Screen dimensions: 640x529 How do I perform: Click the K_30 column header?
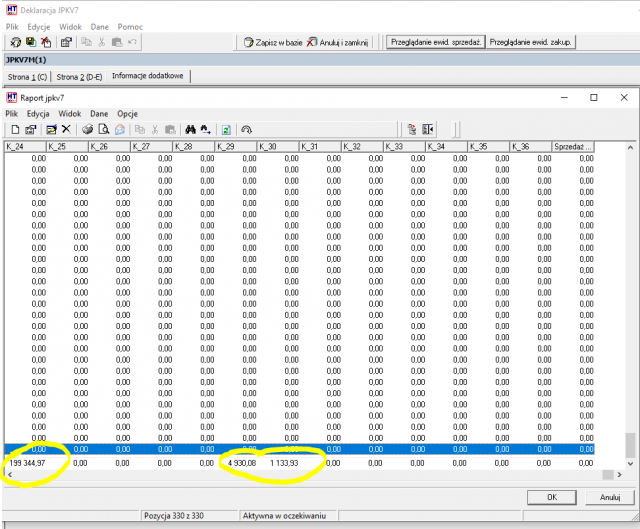(x=278, y=147)
